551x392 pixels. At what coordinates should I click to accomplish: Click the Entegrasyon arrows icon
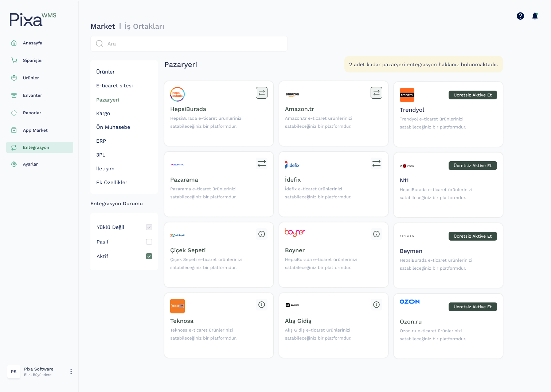coord(14,147)
